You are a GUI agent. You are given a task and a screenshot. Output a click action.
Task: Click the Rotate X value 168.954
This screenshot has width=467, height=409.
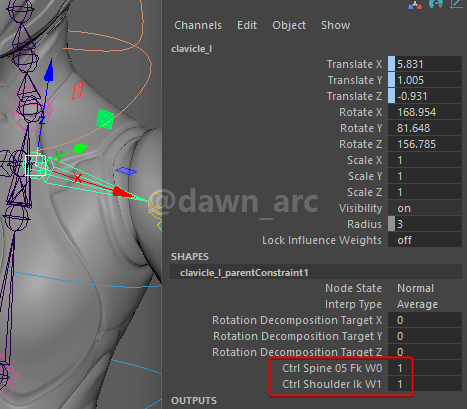pos(425,112)
